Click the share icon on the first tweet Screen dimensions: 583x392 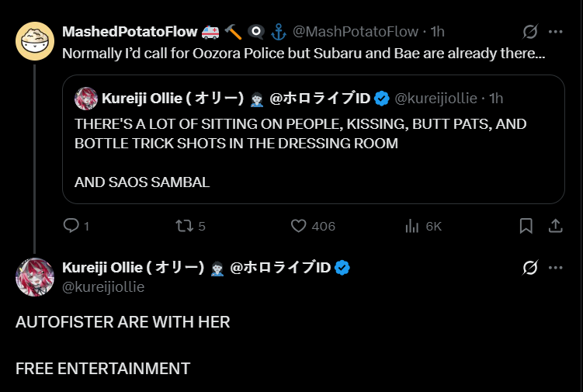point(556,226)
